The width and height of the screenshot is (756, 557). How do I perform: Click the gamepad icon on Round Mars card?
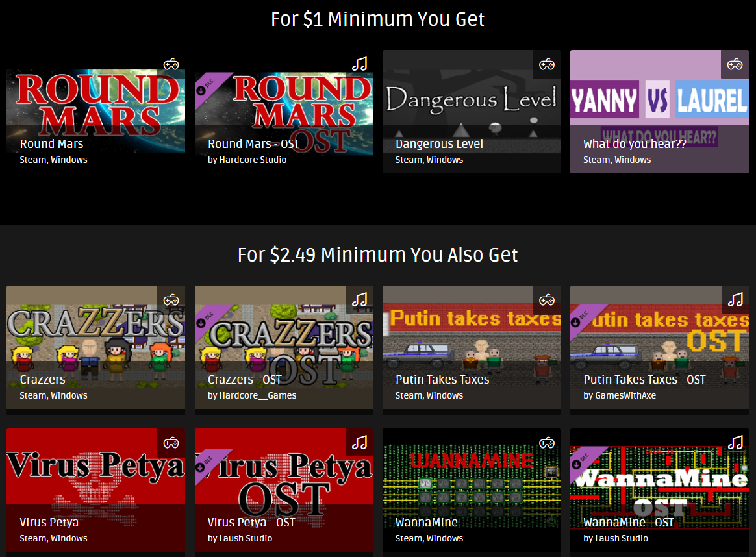pos(171,64)
